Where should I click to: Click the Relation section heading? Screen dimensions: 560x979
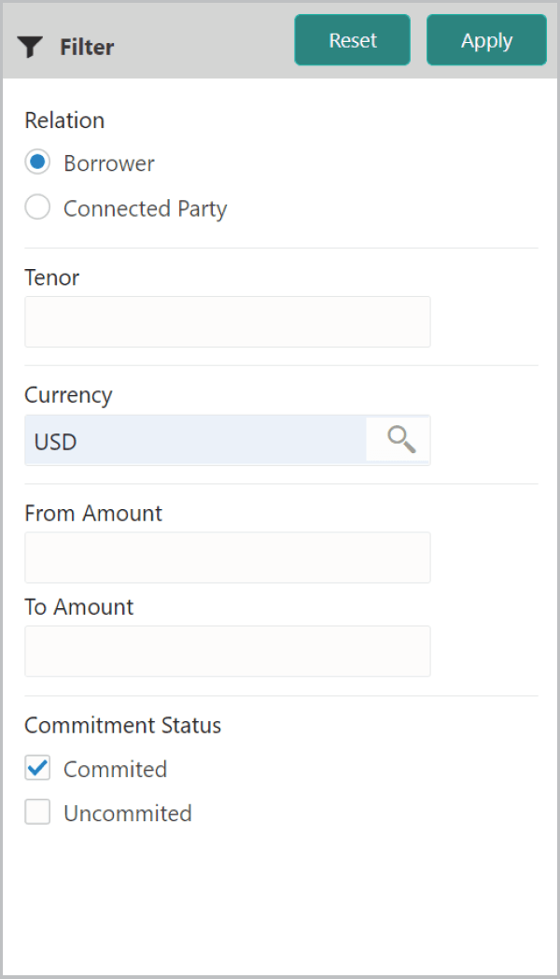(x=64, y=121)
